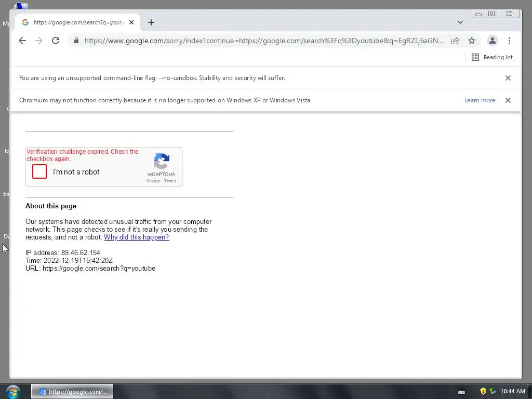Open the Learn more link
532x399 pixels.
(480, 100)
